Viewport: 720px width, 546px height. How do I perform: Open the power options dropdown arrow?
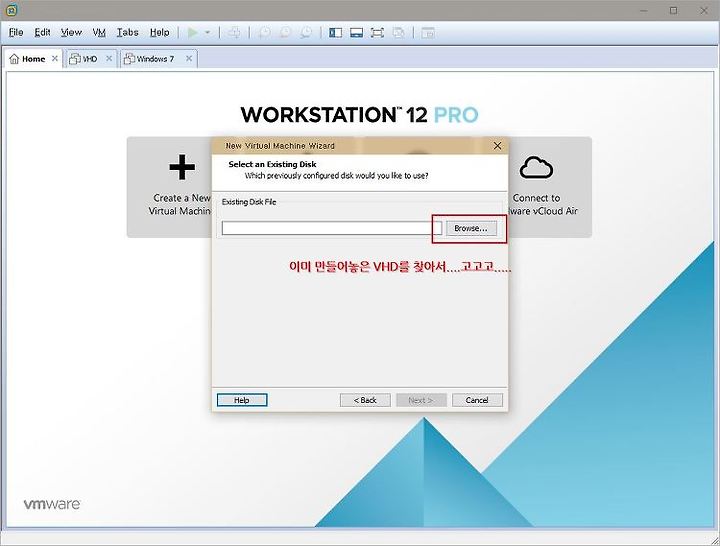pos(208,33)
